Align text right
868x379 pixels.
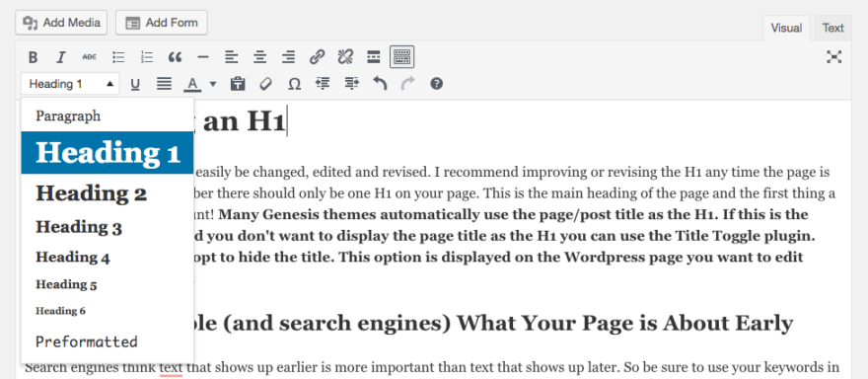(288, 57)
